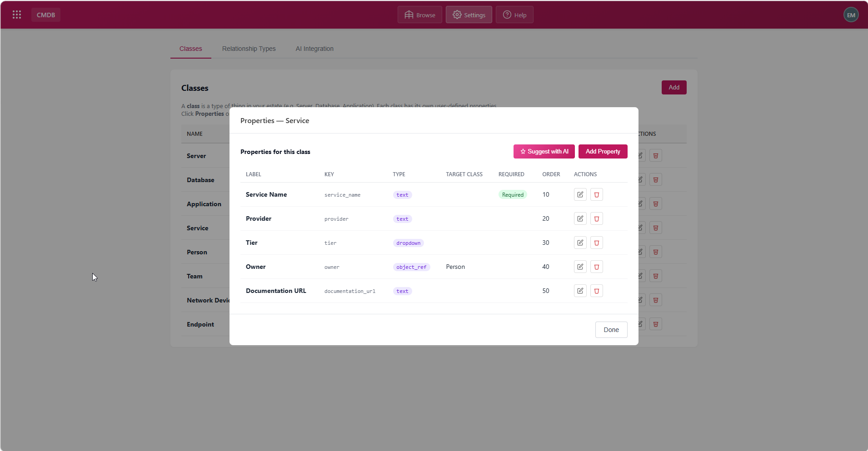Edit the Provider property

[580, 218]
